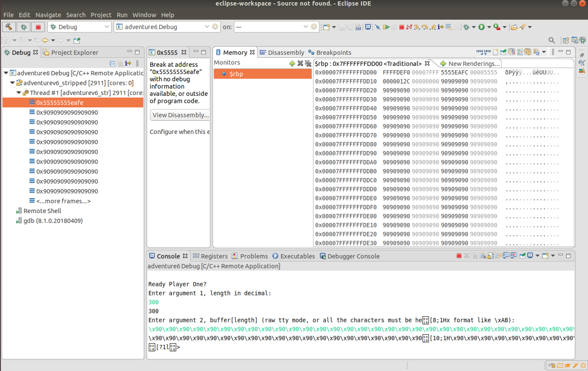Screen dimensions: 588x371
Task: Open the adventure6 Debug launch configuration dropdown
Action: click(207, 27)
